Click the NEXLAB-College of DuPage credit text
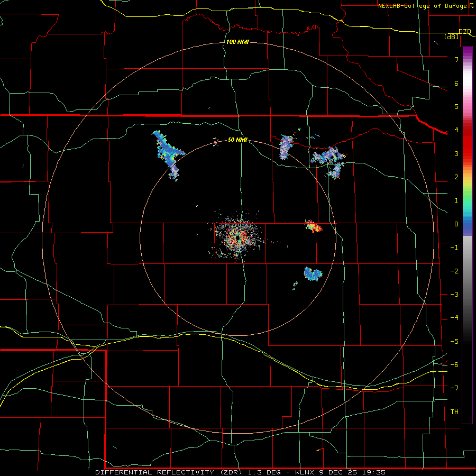 [x=422, y=6]
